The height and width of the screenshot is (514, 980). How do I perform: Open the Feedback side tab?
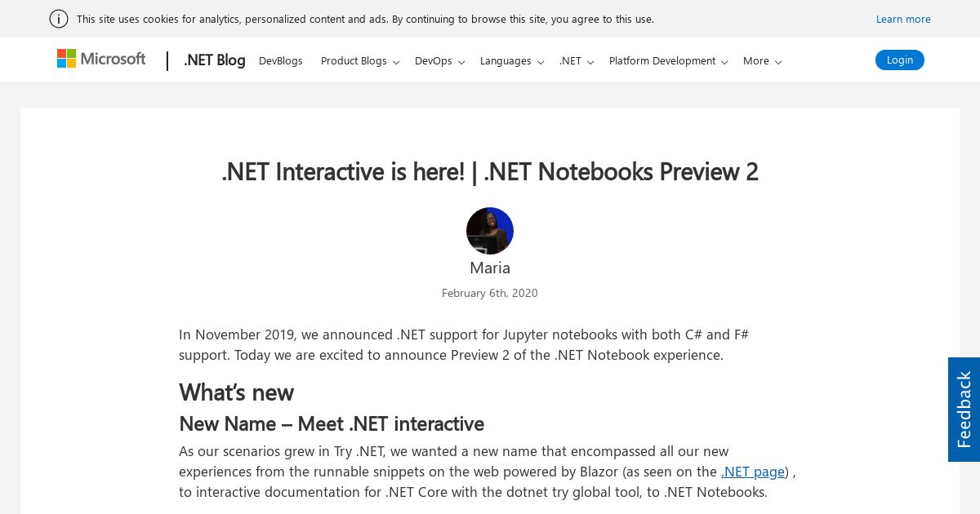[964, 410]
